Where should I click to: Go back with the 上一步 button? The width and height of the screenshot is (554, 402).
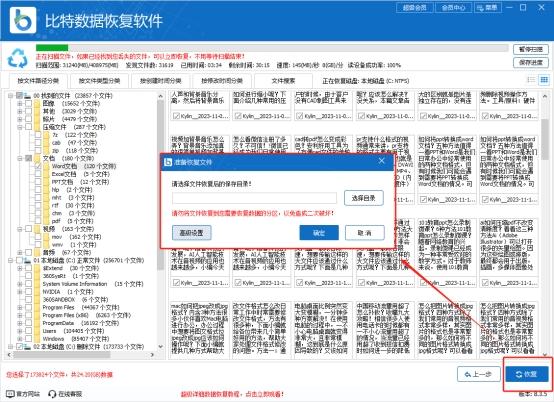(479, 374)
